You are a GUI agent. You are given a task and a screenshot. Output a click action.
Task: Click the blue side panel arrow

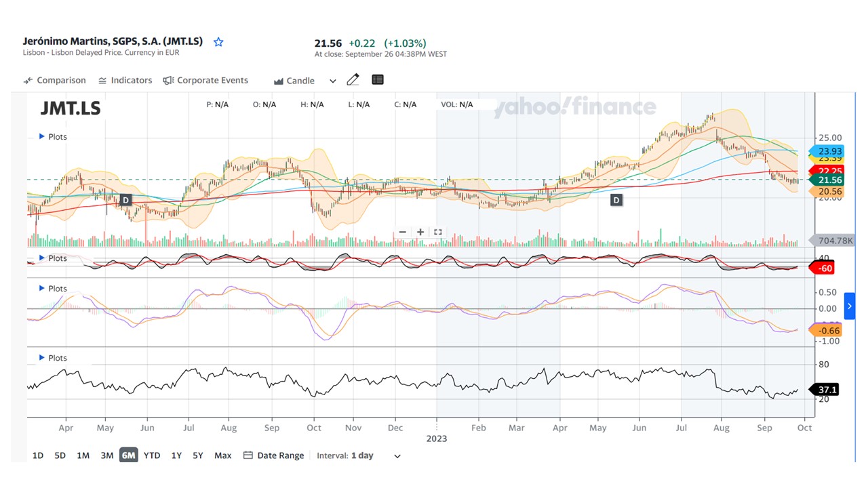849,306
